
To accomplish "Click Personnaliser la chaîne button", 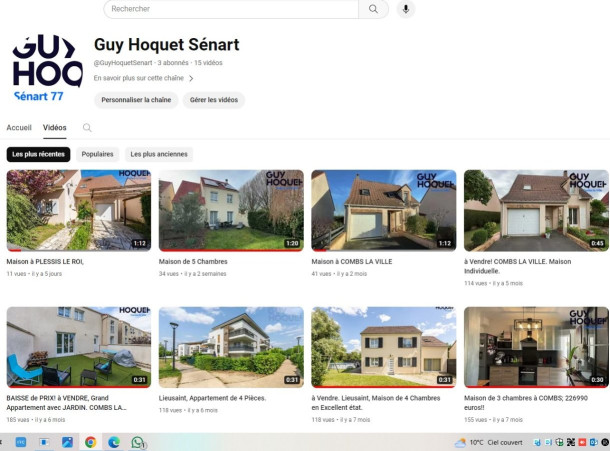I will pyautogui.click(x=136, y=100).
